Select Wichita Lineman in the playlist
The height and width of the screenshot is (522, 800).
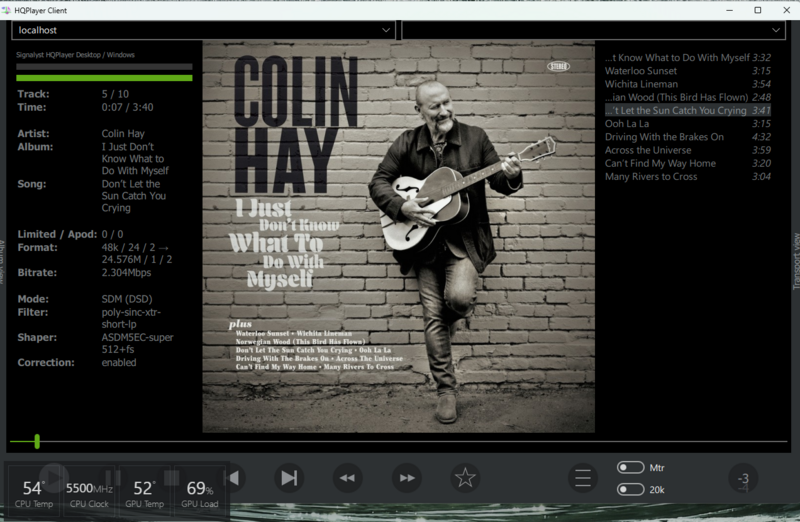[x=643, y=84]
